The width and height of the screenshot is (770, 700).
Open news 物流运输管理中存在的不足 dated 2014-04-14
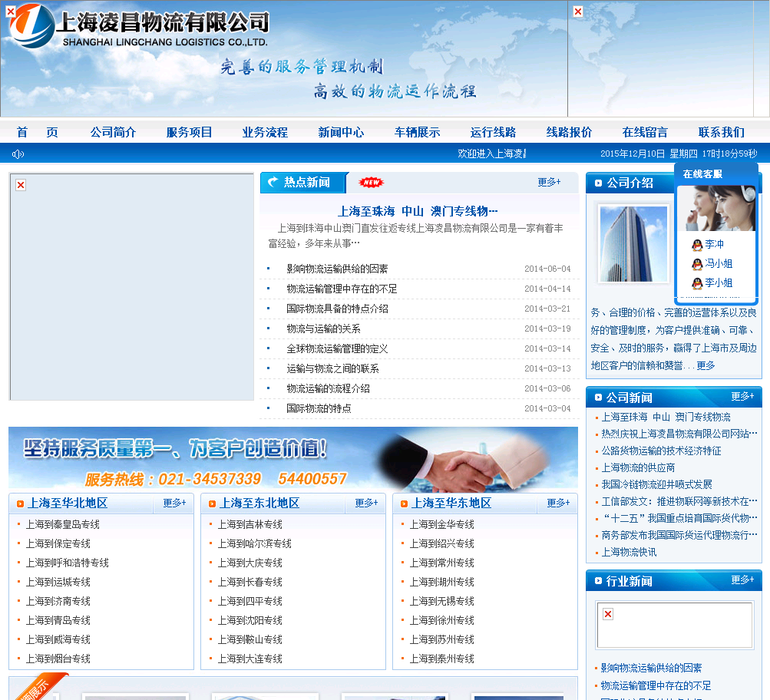[342, 289]
